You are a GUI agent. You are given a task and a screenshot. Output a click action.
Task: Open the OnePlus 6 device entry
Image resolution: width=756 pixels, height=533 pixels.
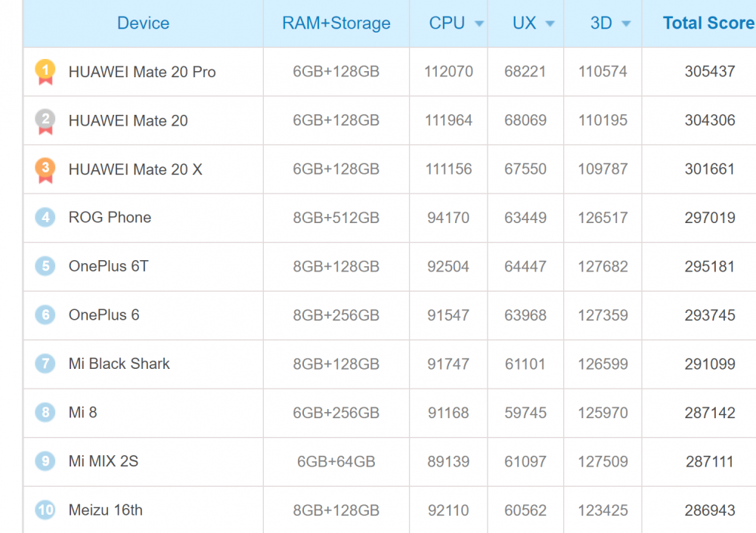104,315
